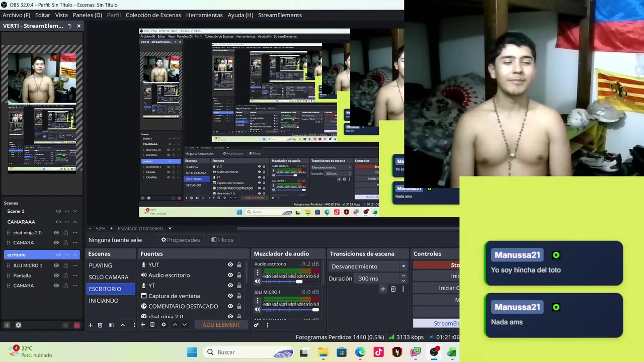Open Desvanecimiento transition dropdown
The height and width of the screenshot is (362, 644).
[368, 266]
